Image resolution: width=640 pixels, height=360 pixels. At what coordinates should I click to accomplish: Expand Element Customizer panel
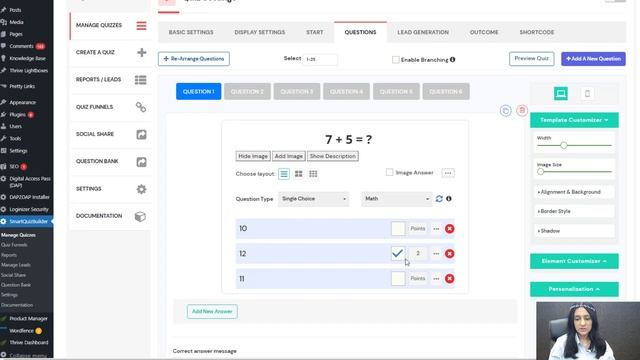click(x=574, y=261)
